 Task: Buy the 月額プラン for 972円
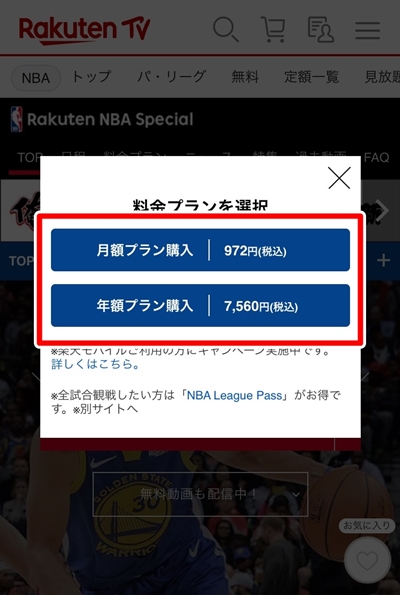click(200, 250)
